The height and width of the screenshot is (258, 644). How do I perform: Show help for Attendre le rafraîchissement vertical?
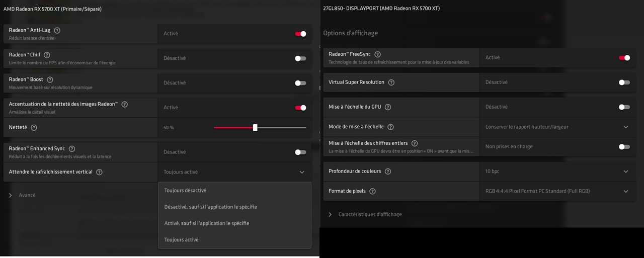click(x=99, y=172)
